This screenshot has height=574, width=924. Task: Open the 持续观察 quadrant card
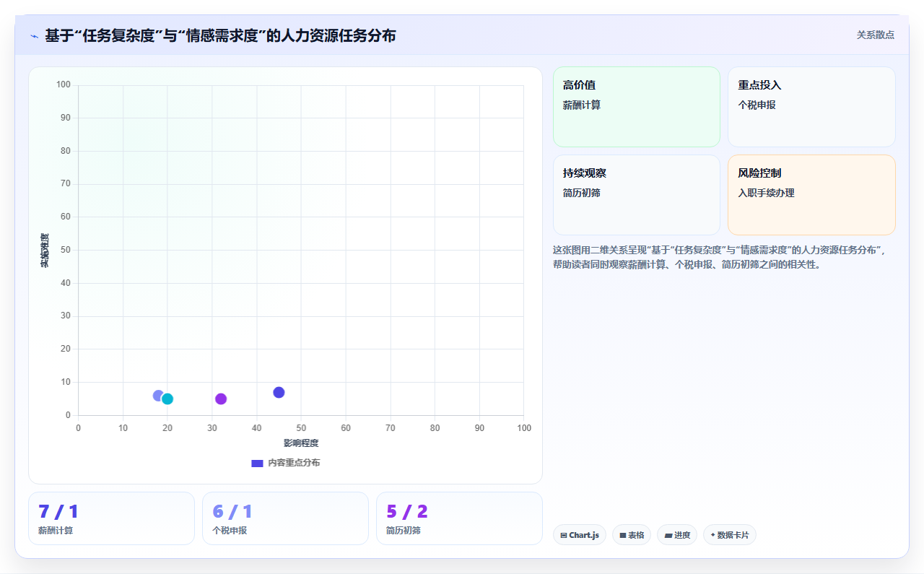637,195
